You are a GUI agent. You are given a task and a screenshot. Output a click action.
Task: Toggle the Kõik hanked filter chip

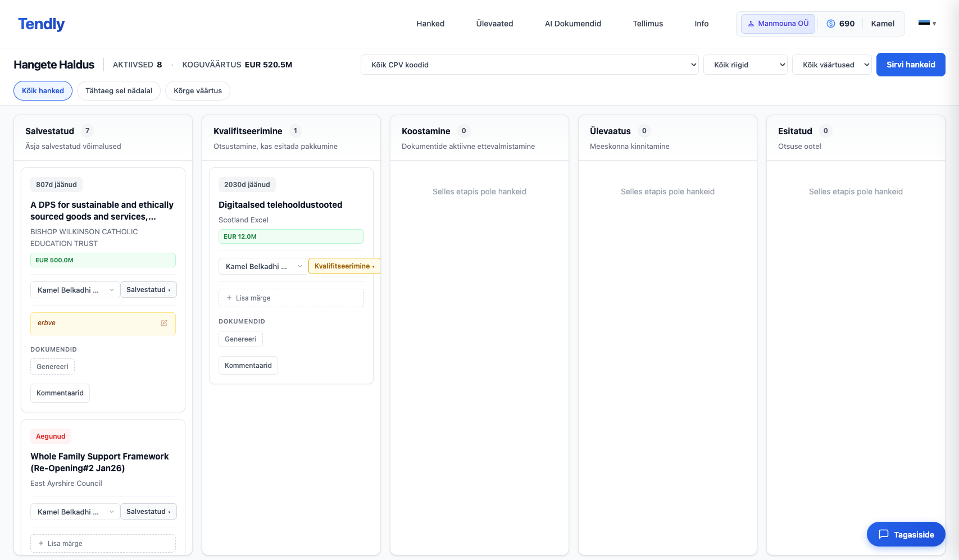click(43, 91)
